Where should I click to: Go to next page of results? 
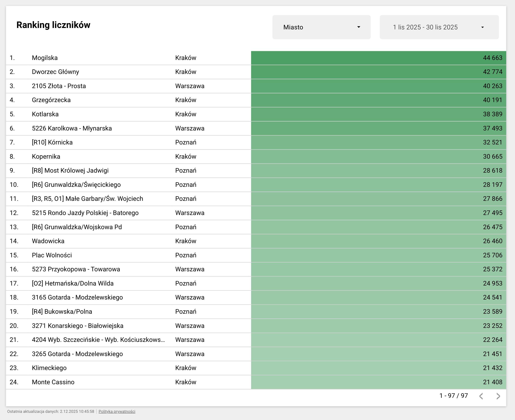point(498,396)
